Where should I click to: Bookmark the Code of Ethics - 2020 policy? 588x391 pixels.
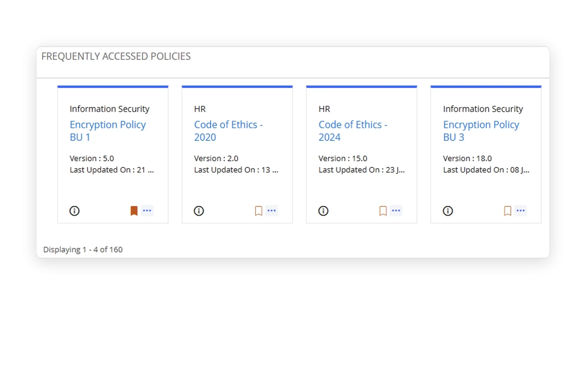(x=258, y=211)
